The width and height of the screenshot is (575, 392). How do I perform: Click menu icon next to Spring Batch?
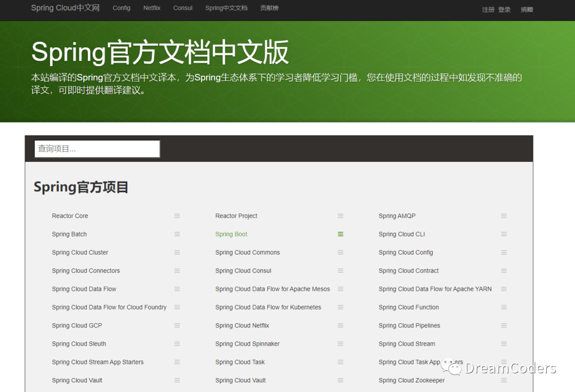177,234
